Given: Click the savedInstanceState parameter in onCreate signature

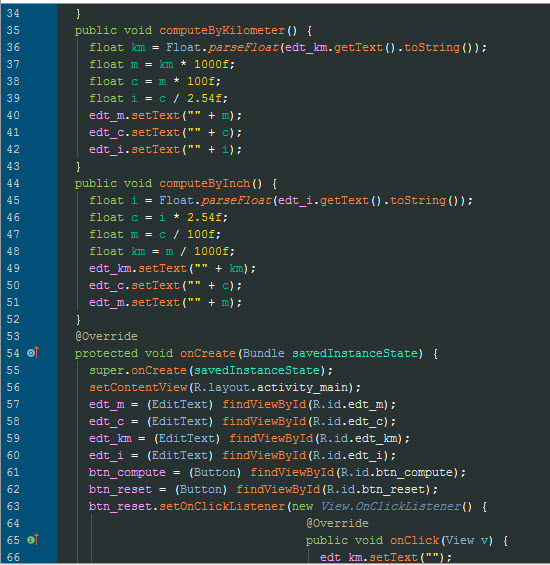Looking at the screenshot, I should pyautogui.click(x=355, y=353).
